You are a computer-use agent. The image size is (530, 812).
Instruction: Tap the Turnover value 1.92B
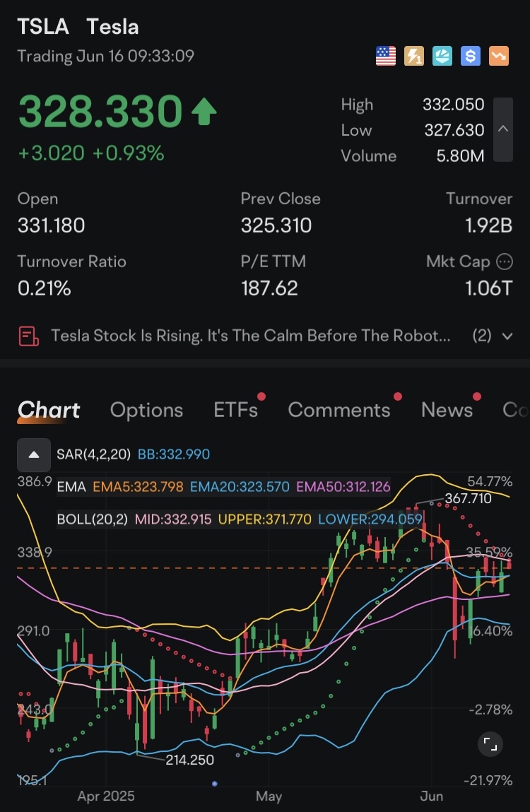click(x=488, y=225)
